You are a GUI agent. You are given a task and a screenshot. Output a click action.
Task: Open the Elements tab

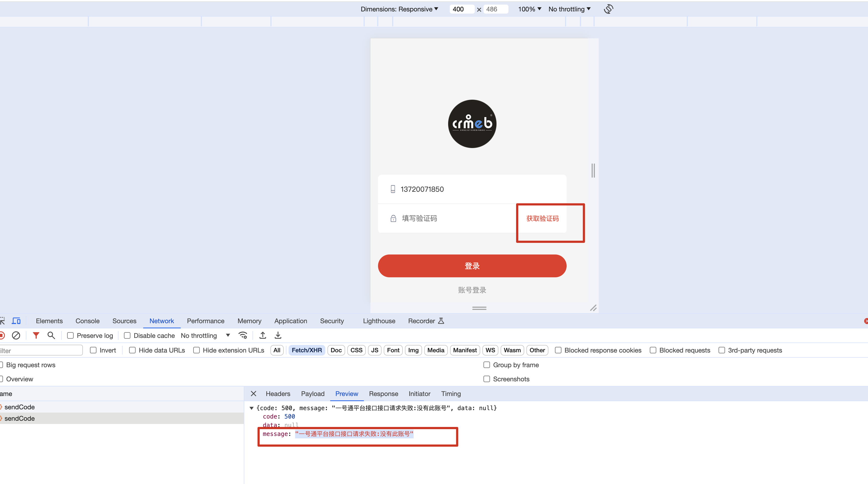tap(49, 321)
